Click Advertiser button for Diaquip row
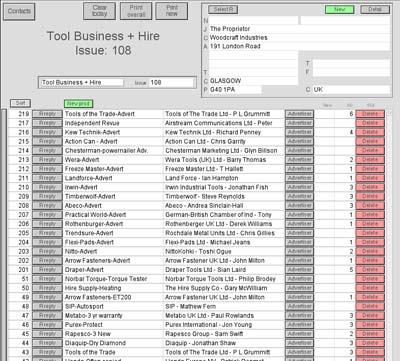Screen dimensions: 400x361 (299, 343)
